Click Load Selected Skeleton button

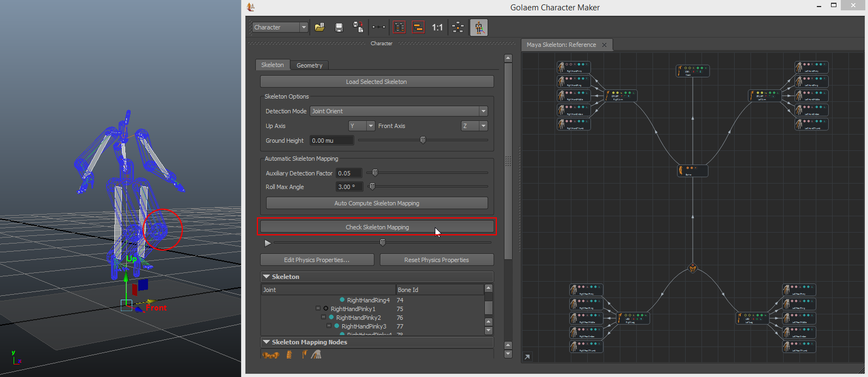(x=377, y=82)
